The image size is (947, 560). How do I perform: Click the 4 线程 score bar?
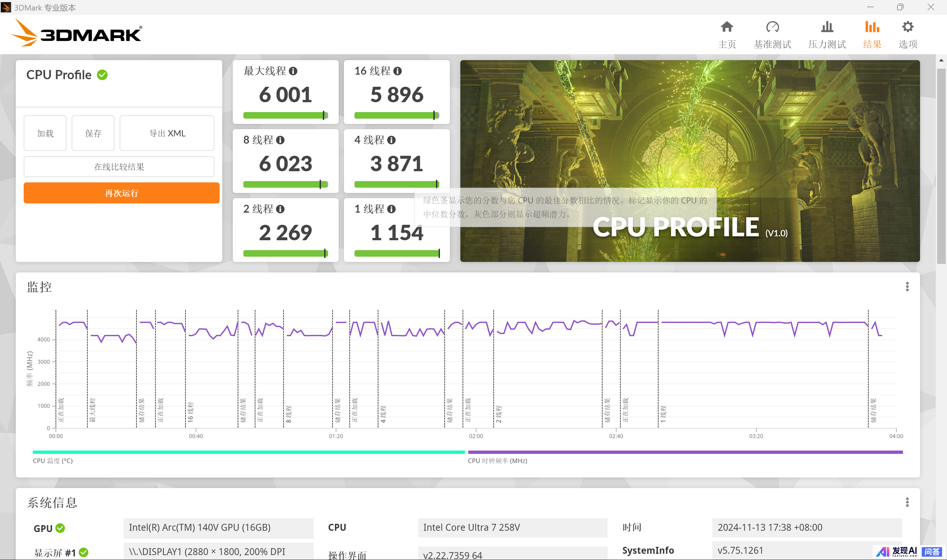pos(397,184)
